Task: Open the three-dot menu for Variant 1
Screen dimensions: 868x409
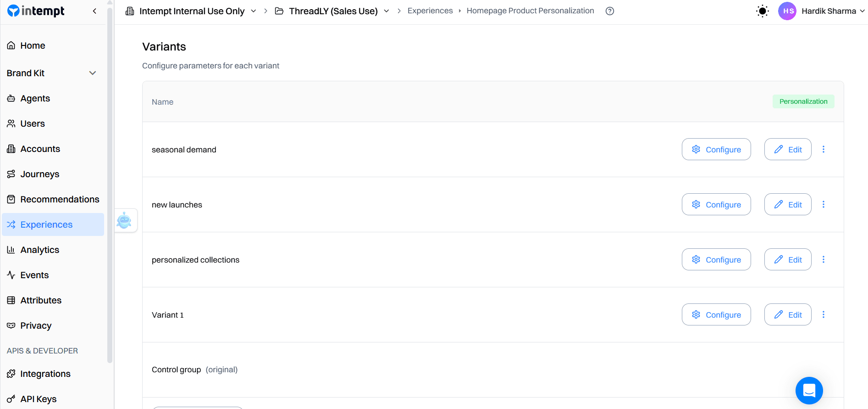Action: click(824, 314)
